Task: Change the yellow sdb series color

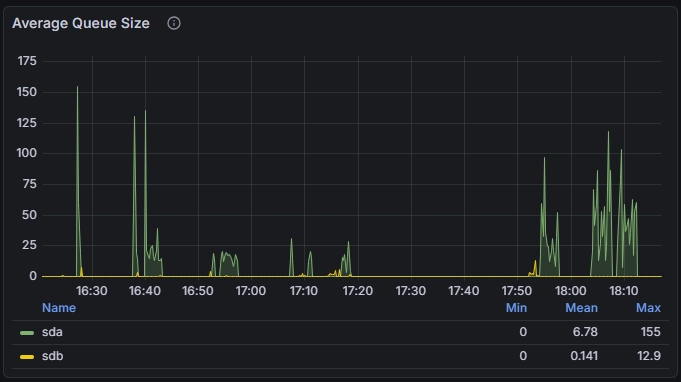Action: pos(27,357)
